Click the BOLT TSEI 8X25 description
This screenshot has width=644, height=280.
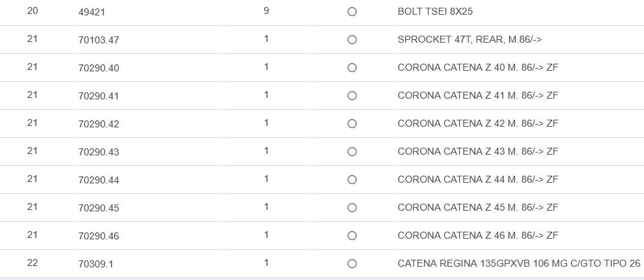[x=439, y=12]
